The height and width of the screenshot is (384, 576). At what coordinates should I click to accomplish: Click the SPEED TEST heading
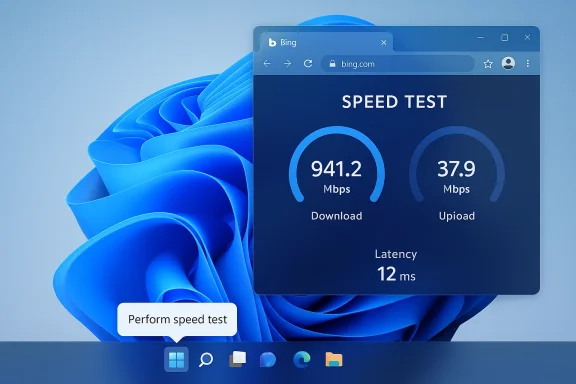[x=395, y=102]
